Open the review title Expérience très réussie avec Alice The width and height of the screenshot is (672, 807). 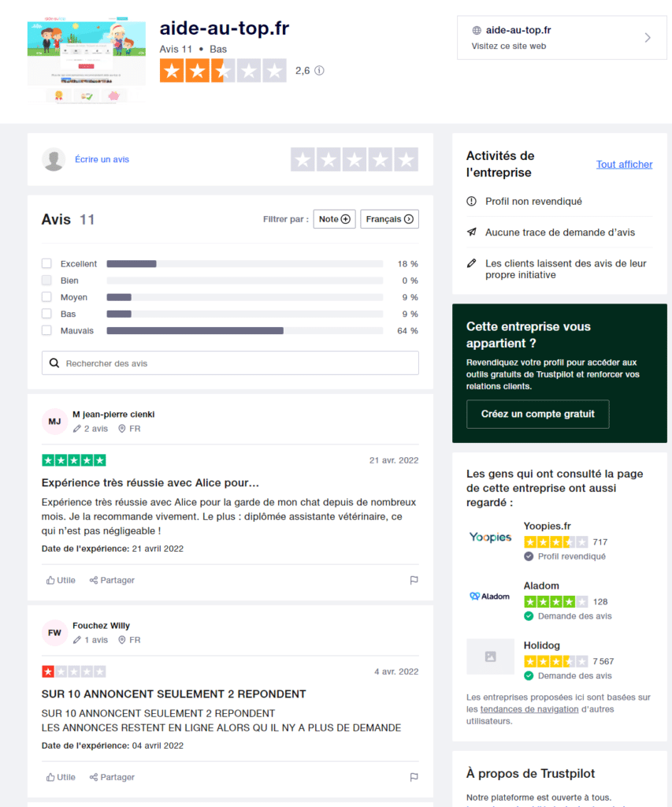coord(150,483)
